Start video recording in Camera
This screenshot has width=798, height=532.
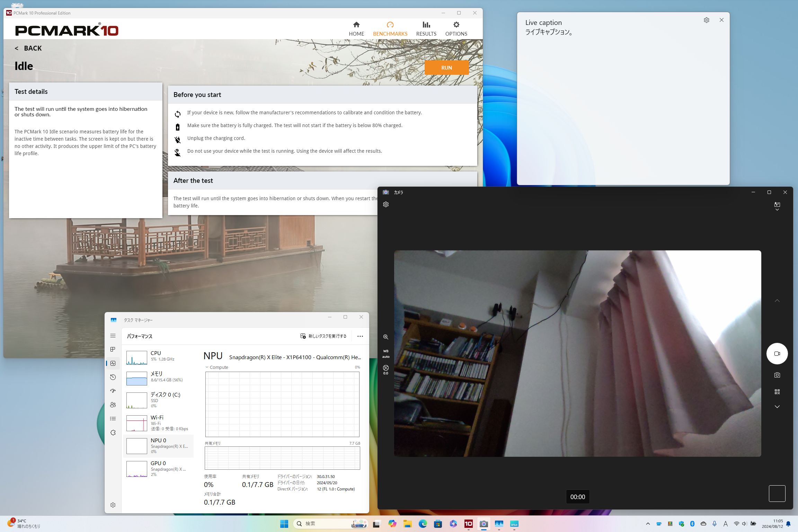[x=777, y=354]
